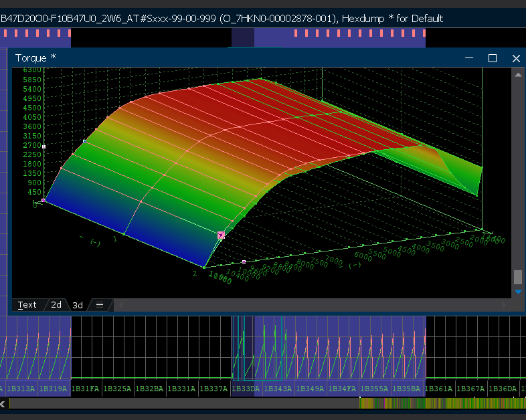Image resolution: width=526 pixels, height=420 pixels.
Task: Click the pink origin marker at axis zero
Action: [43, 200]
